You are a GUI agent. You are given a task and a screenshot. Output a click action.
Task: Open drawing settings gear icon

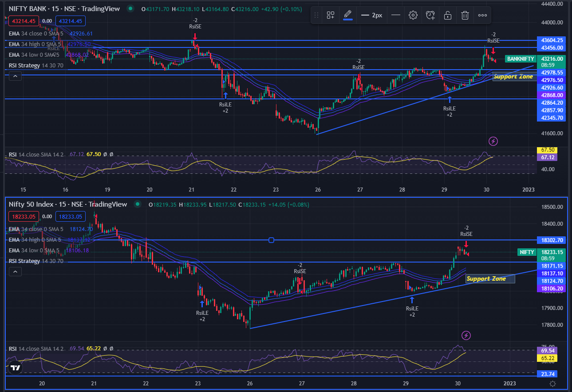coord(413,15)
